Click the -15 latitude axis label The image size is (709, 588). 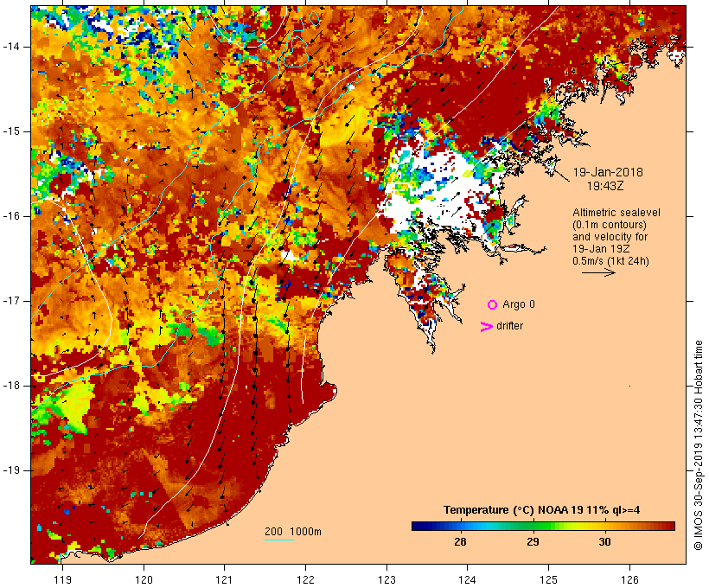point(10,131)
